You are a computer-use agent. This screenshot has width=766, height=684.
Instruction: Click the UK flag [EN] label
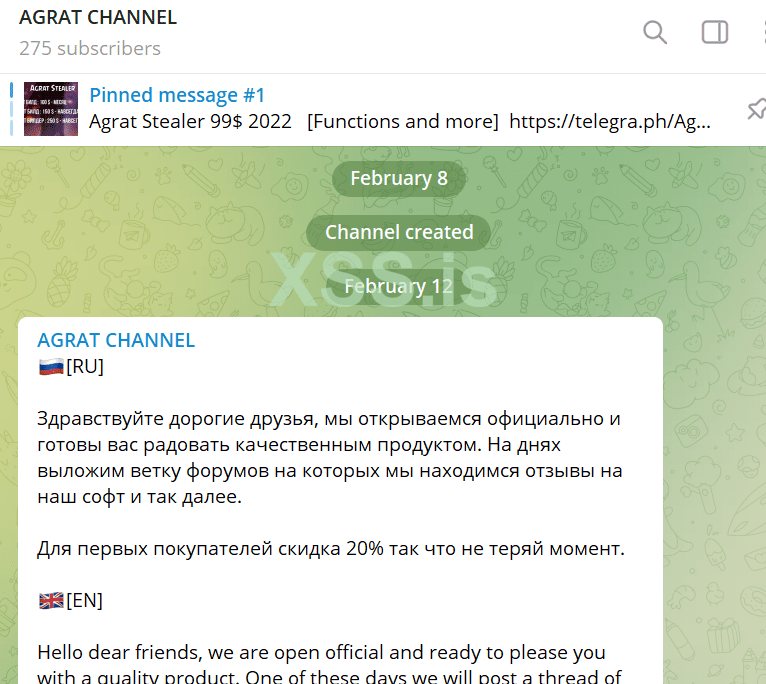click(x=71, y=600)
